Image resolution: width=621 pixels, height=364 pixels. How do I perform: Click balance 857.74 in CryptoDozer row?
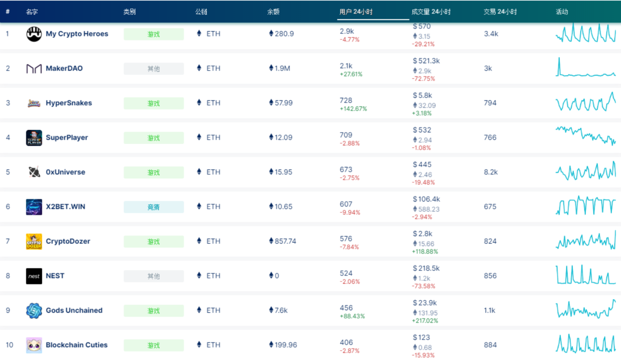(283, 241)
